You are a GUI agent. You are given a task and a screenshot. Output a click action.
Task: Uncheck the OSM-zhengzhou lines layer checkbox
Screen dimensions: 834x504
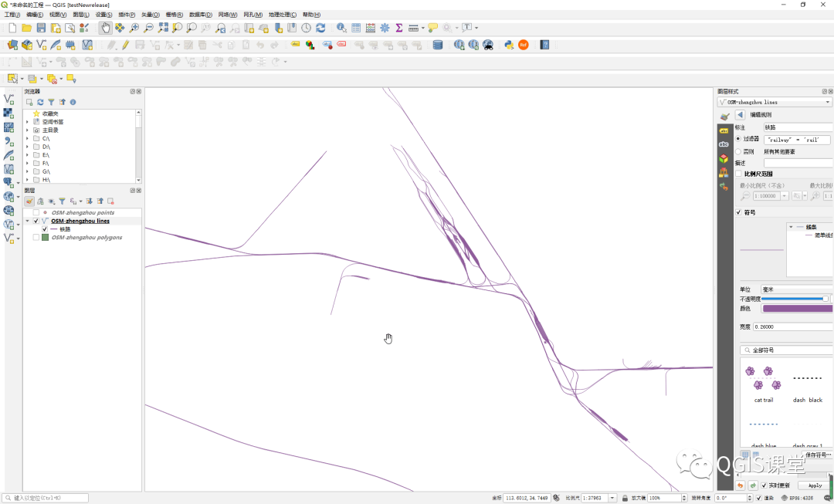[36, 221]
